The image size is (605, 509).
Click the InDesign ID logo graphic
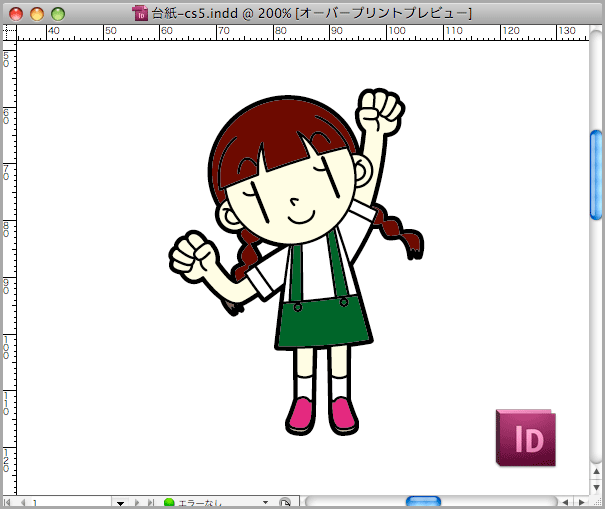[x=526, y=438]
